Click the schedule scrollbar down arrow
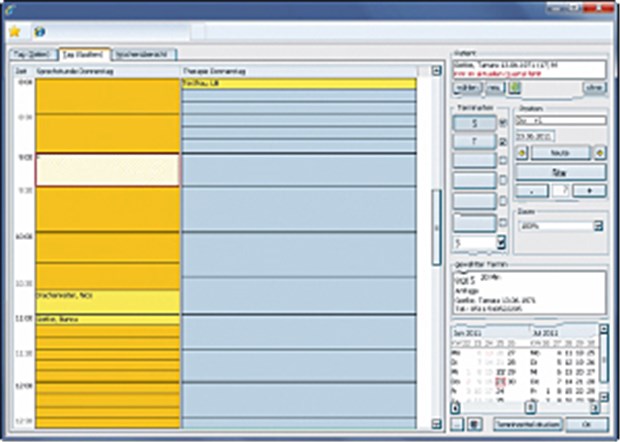620x442 pixels. pyautogui.click(x=437, y=423)
